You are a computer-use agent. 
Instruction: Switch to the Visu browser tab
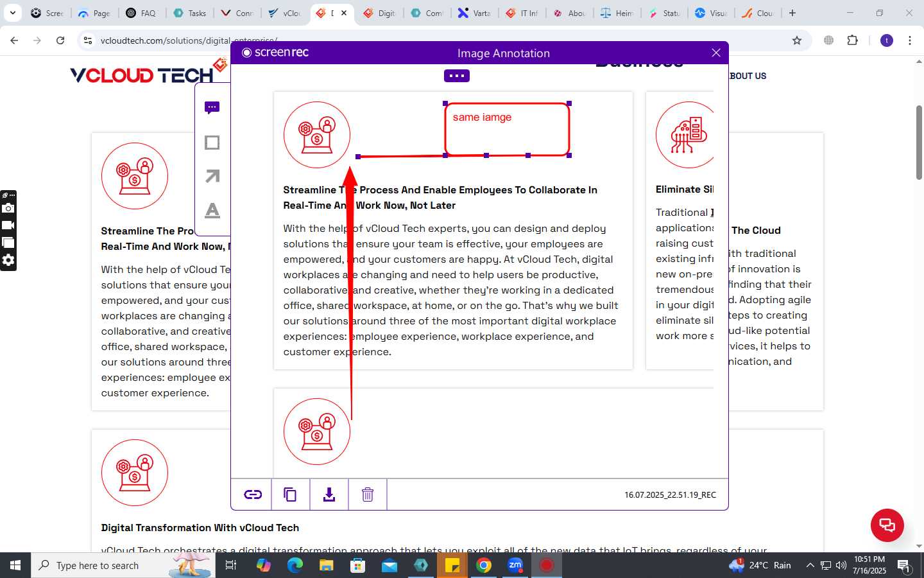point(712,13)
